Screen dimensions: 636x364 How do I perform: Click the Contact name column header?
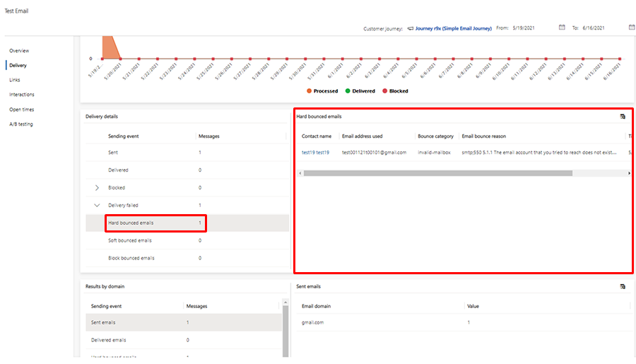coord(317,136)
